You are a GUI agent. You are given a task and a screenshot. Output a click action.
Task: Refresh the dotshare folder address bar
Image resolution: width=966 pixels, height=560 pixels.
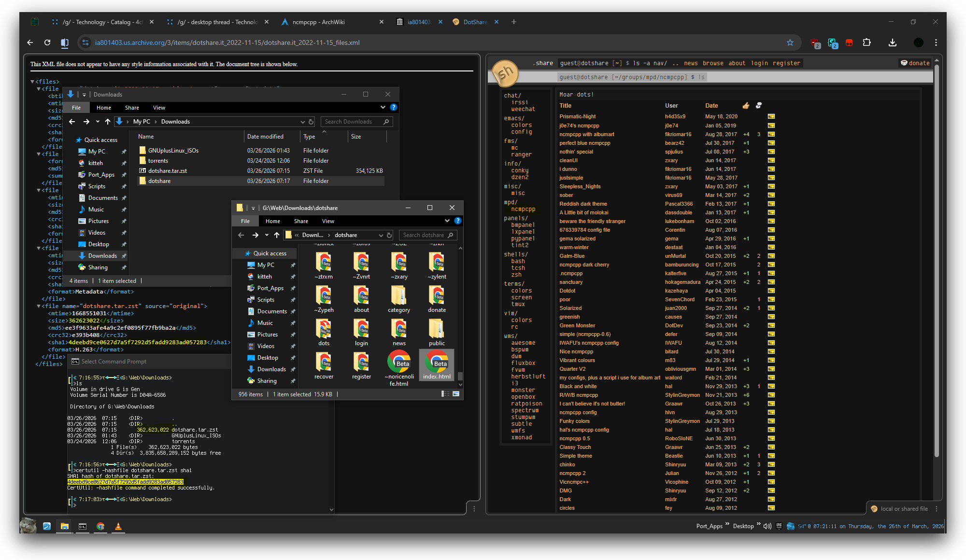389,235
